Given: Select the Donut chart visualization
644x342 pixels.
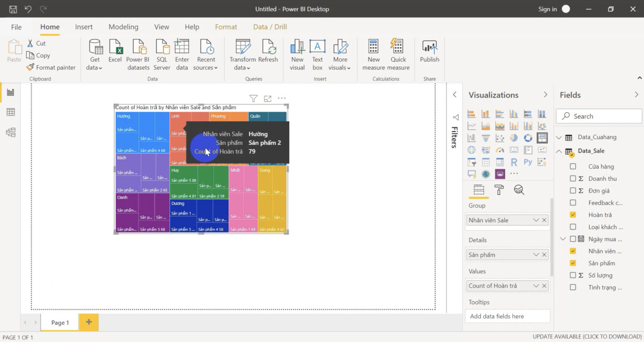Looking at the screenshot, I should (x=528, y=137).
